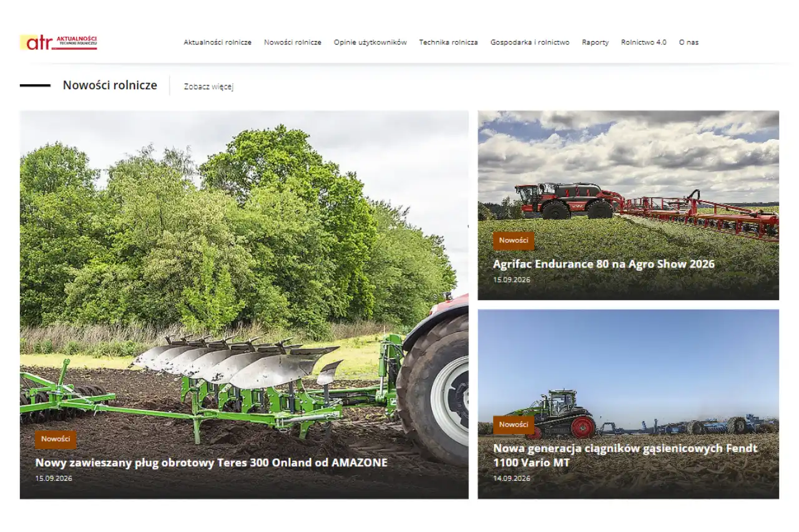This screenshot has height=532, width=799.
Task: Click the date 14.09.2026 under the Fendt headline
Action: point(512,478)
